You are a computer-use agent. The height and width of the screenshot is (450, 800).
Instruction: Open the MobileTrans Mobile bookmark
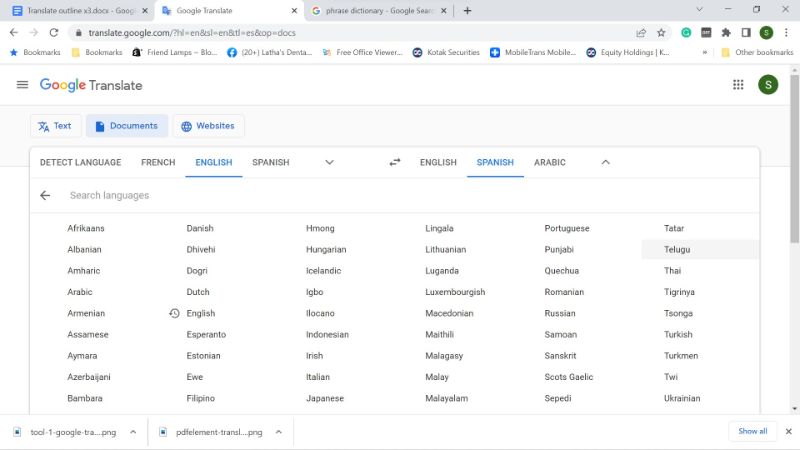tap(533, 52)
